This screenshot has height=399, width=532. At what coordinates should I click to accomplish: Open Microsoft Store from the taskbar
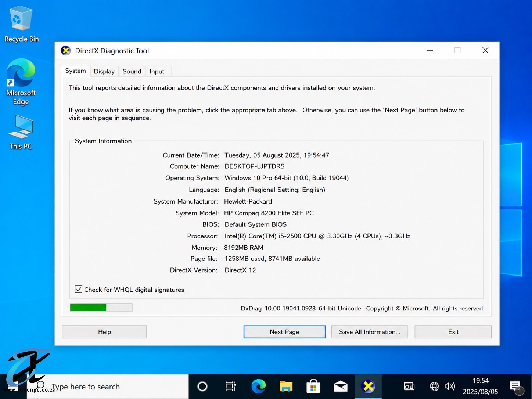313,387
